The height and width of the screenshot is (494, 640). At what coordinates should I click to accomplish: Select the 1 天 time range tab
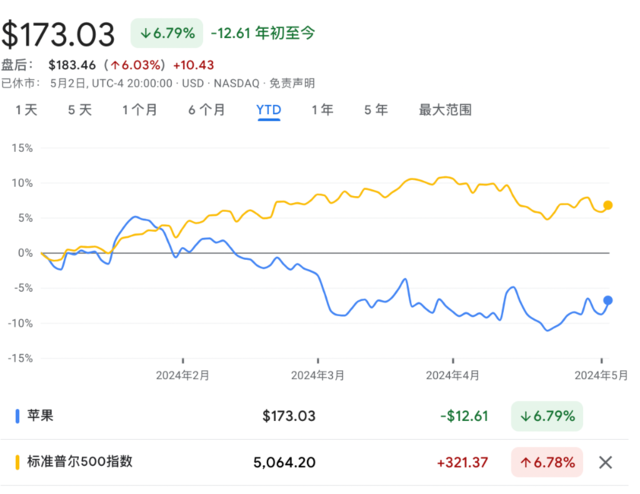26,110
